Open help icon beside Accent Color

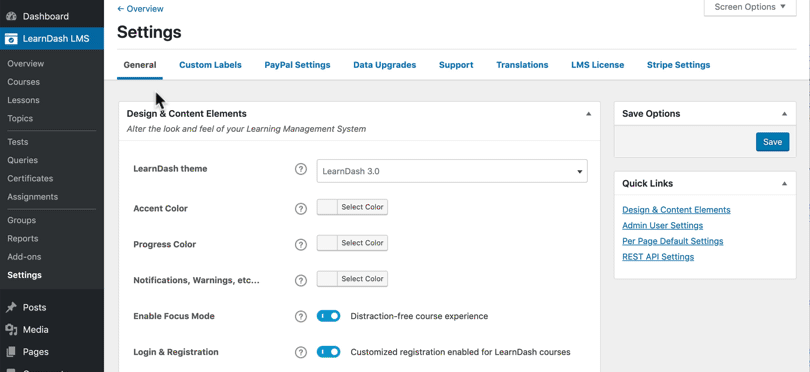301,209
